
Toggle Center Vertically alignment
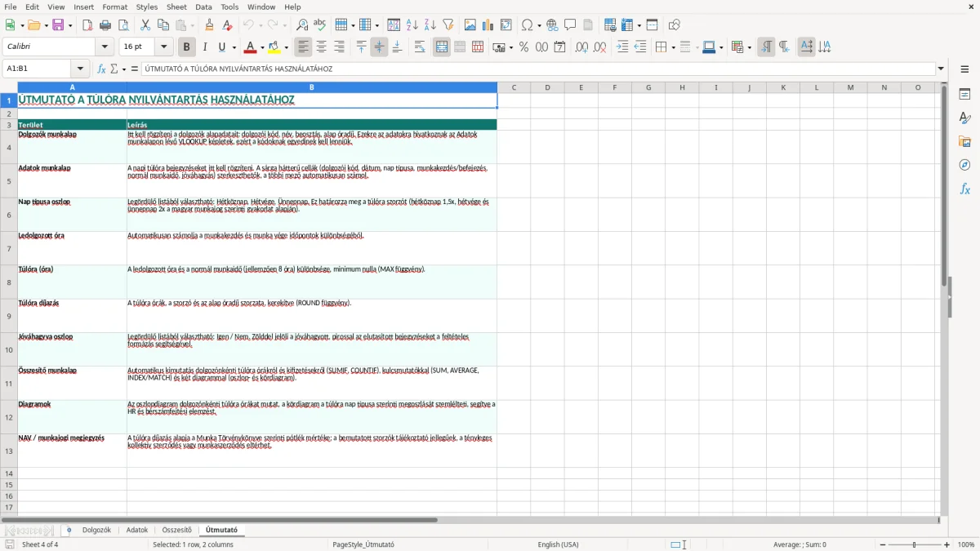(x=379, y=47)
